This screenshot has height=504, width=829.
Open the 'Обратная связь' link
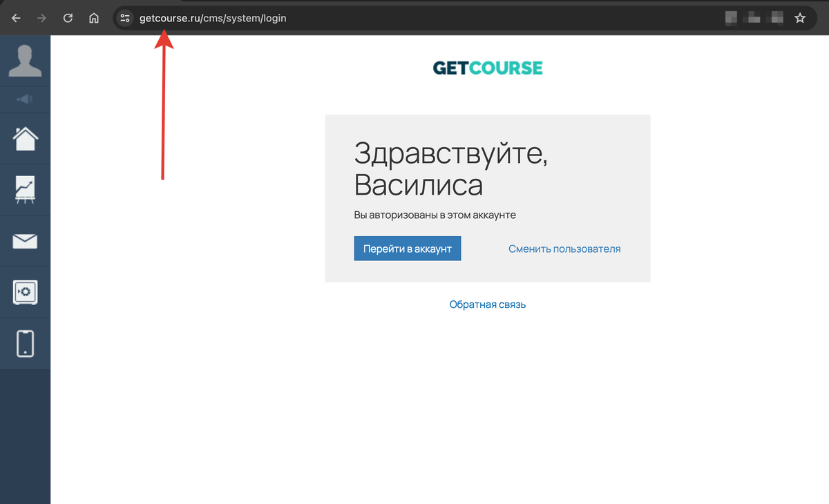click(x=488, y=304)
